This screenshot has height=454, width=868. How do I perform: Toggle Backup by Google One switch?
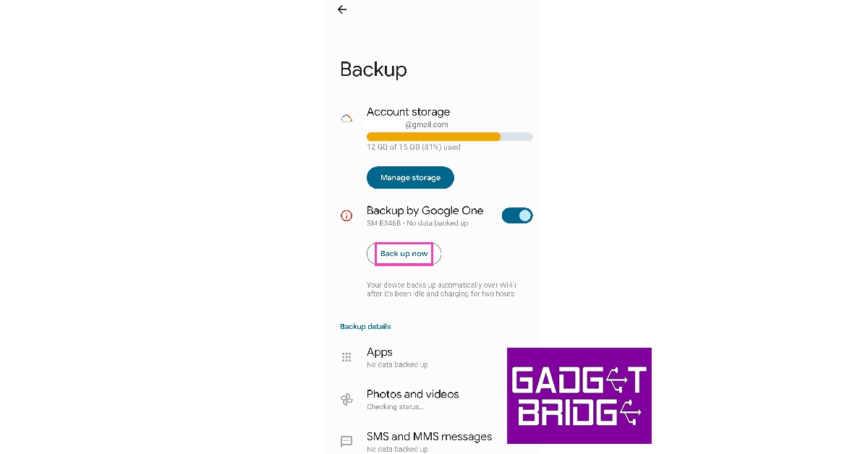point(517,215)
